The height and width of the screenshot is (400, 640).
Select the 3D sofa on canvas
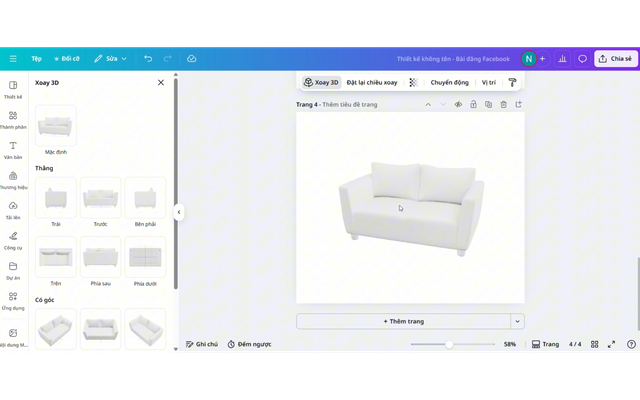point(411,209)
